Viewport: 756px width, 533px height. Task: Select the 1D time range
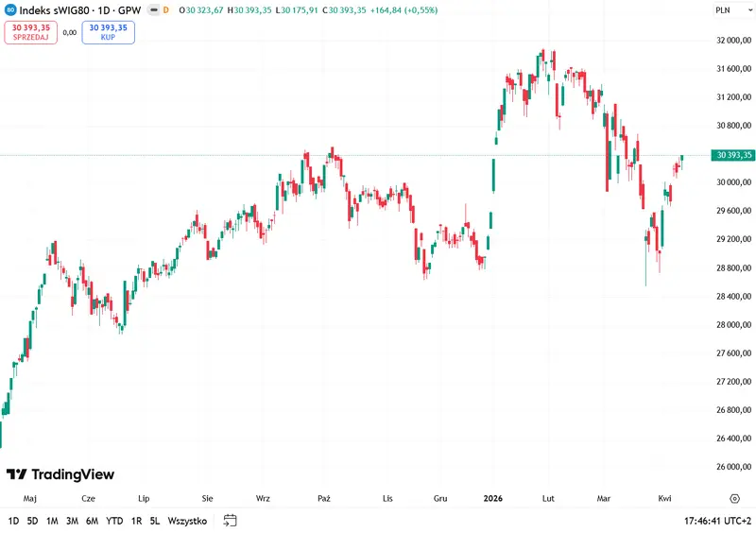click(13, 521)
